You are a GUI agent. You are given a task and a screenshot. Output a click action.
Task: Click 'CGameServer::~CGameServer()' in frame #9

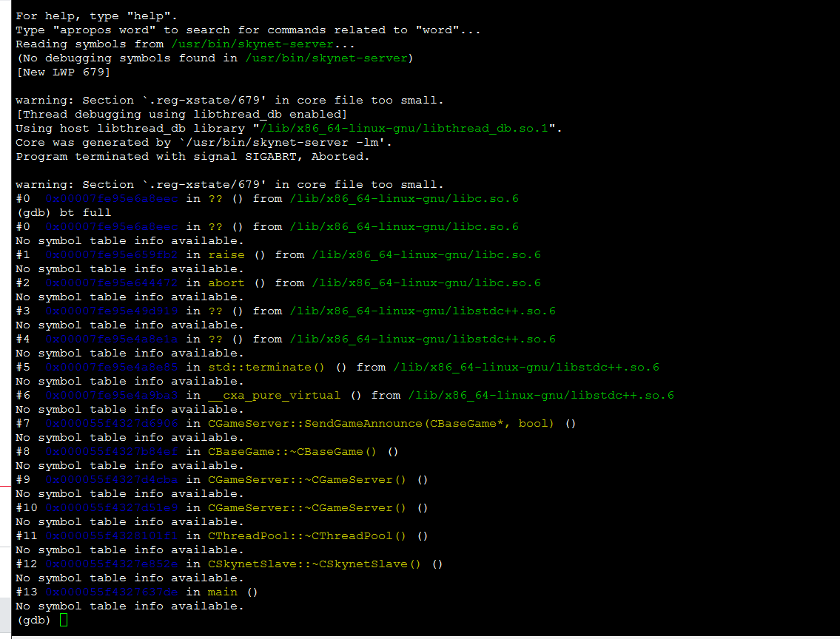[x=307, y=479]
